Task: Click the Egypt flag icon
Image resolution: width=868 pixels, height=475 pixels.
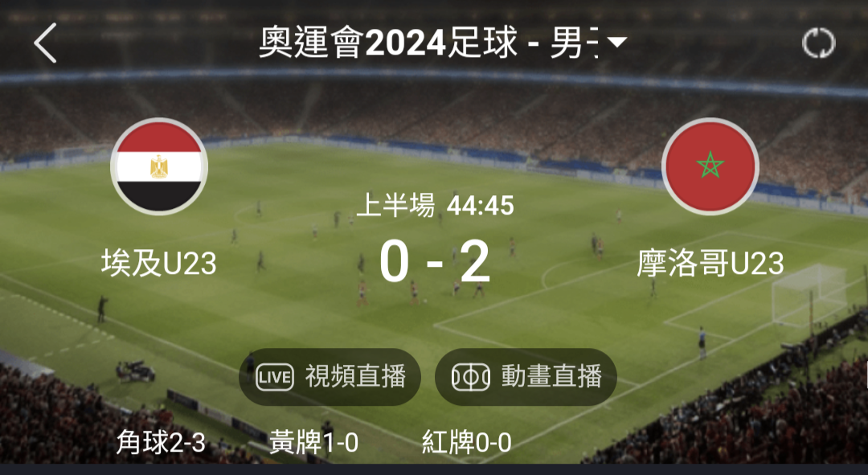Action: [x=159, y=166]
